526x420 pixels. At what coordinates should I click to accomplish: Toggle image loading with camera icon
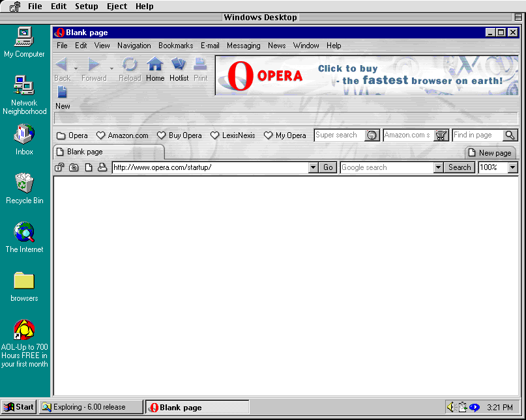pyautogui.click(x=74, y=167)
